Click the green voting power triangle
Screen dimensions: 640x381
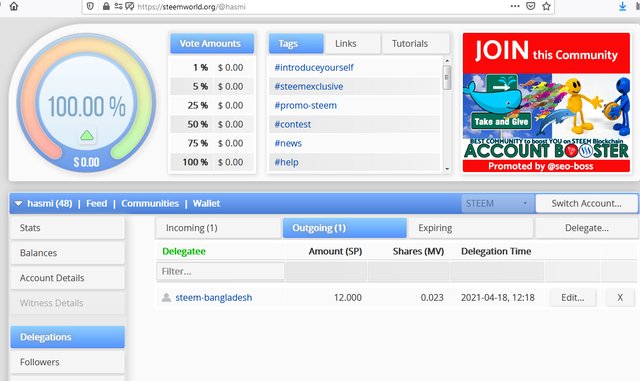click(87, 135)
